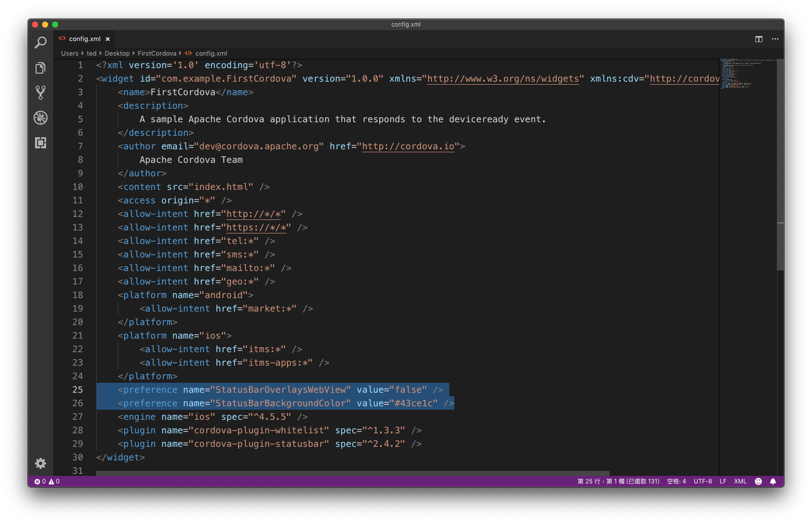Open the More Actions editor menu
The width and height of the screenshot is (812, 524).
tap(775, 39)
